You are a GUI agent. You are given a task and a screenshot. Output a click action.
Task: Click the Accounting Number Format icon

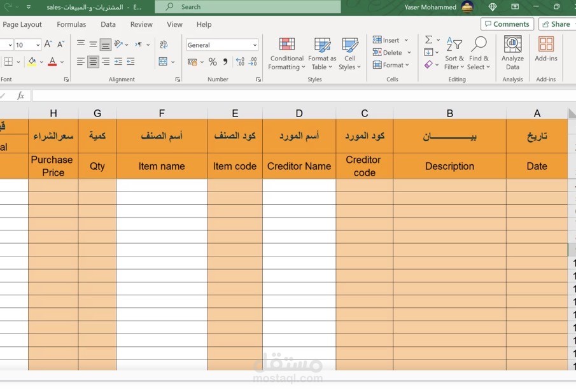click(x=192, y=62)
